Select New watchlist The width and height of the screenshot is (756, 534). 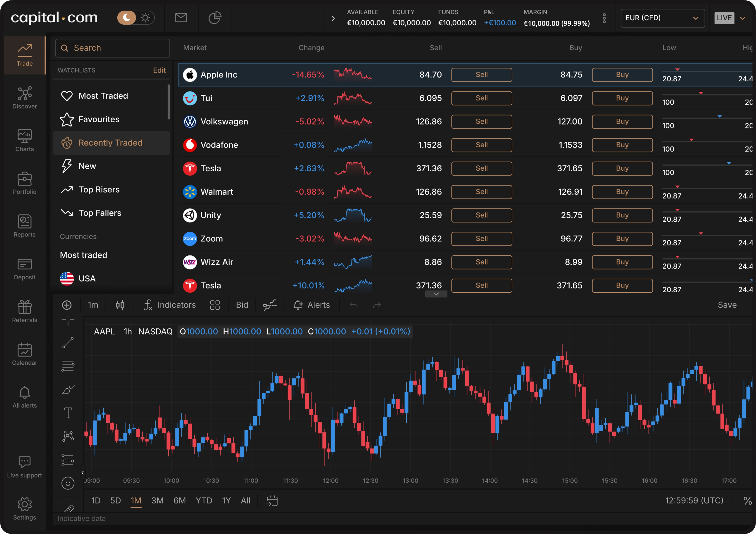tap(111, 166)
